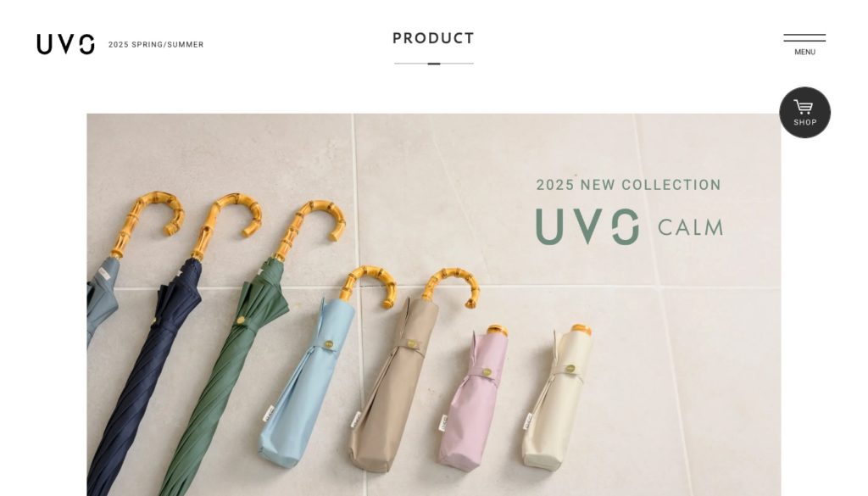Select the PRODUCT page heading
Screen dimensions: 868x496
(x=433, y=38)
